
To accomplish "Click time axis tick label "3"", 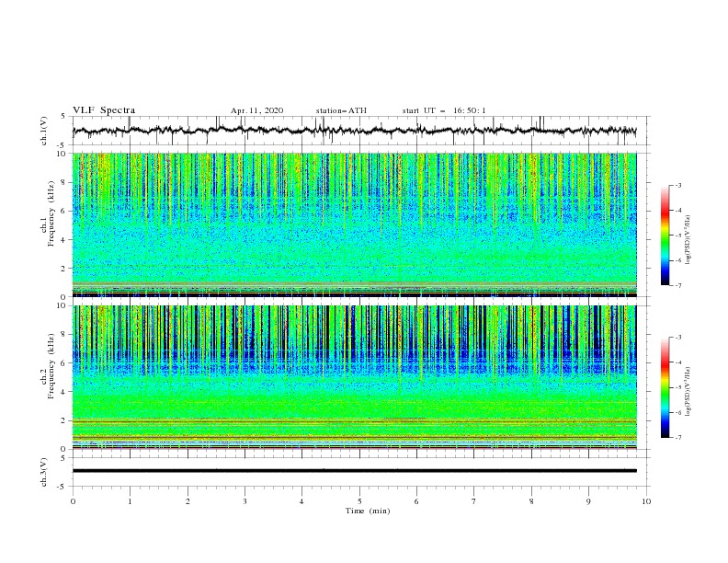I will 245,501.
